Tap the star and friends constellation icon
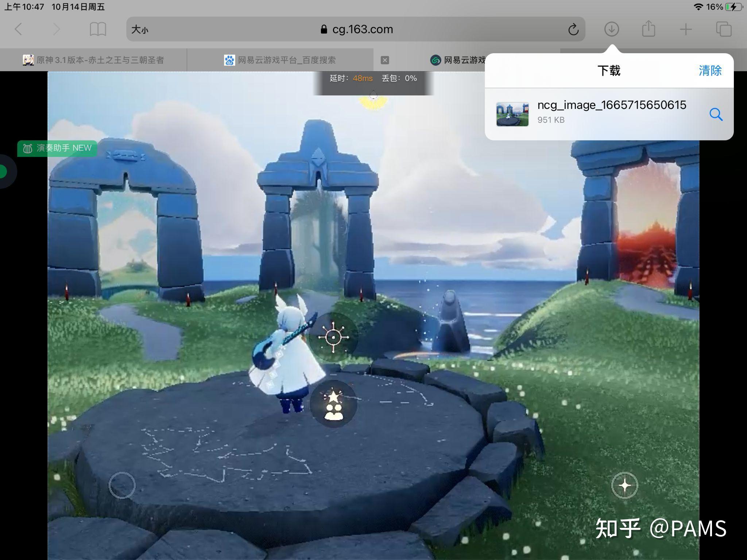The height and width of the screenshot is (560, 747). (x=333, y=404)
